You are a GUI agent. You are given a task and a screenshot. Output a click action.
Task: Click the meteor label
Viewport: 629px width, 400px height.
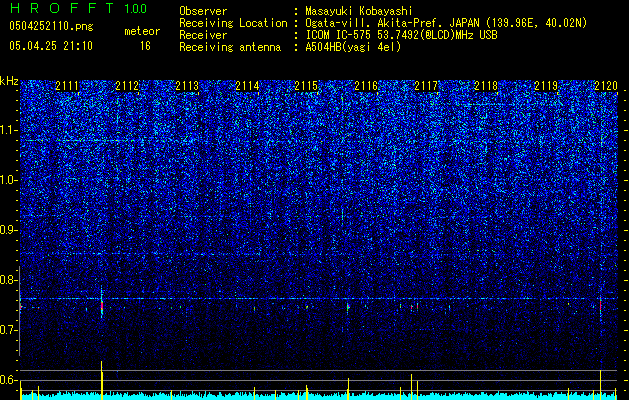(x=142, y=31)
